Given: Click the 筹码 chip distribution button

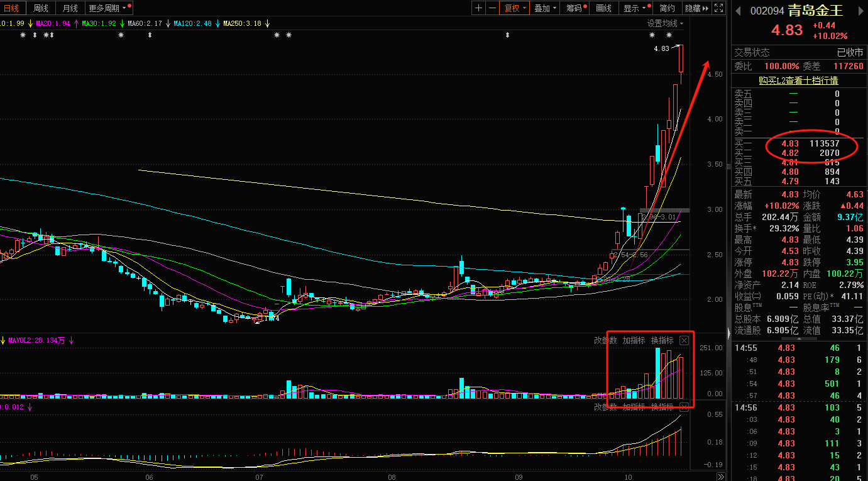Looking at the screenshot, I should [x=576, y=8].
